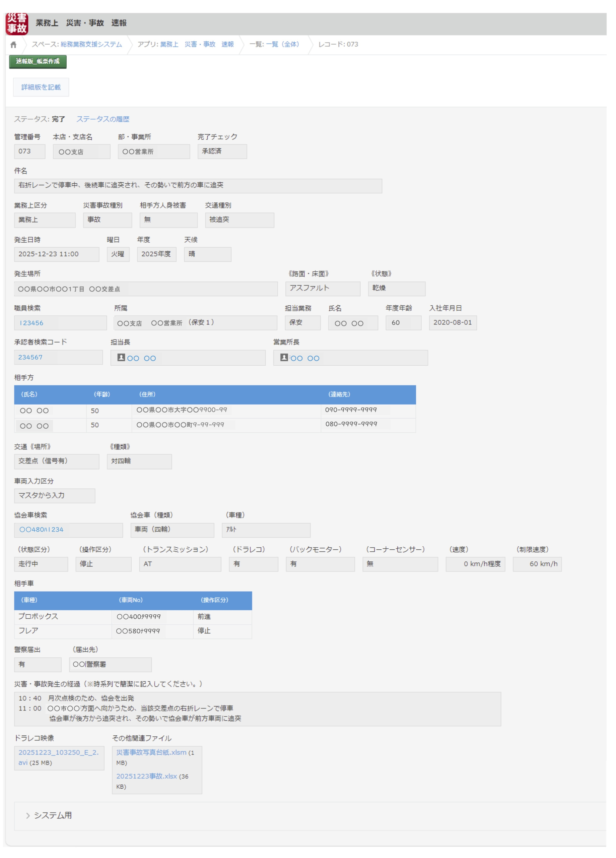
Task: Click user icon in 担当長 field
Action: [121, 358]
